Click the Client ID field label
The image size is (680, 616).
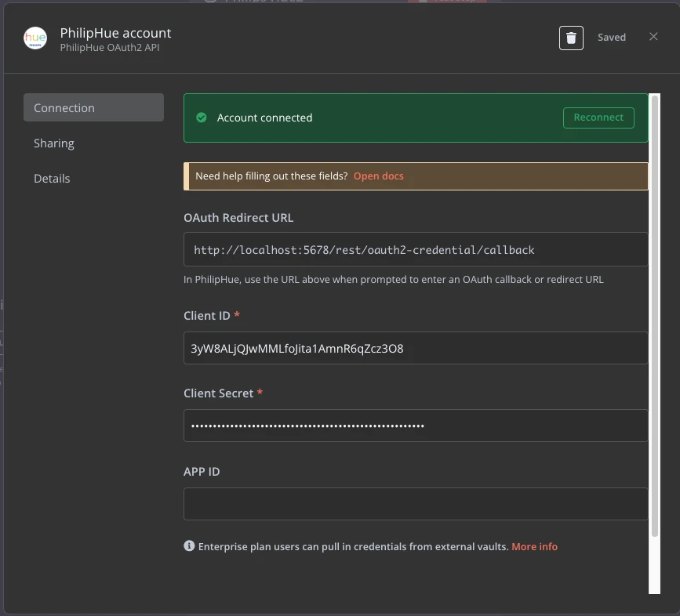(207, 315)
